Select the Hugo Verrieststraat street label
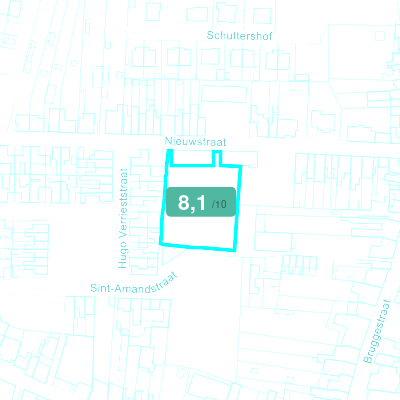Image resolution: width=400 pixels, height=400 pixels. click(x=123, y=218)
